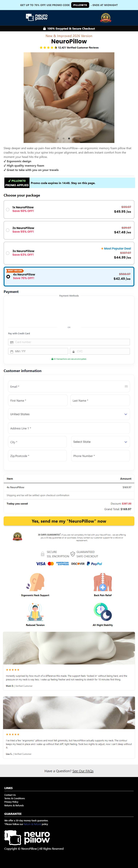
Task: Open the Privacy Policy footer link
Action: click(11, 802)
